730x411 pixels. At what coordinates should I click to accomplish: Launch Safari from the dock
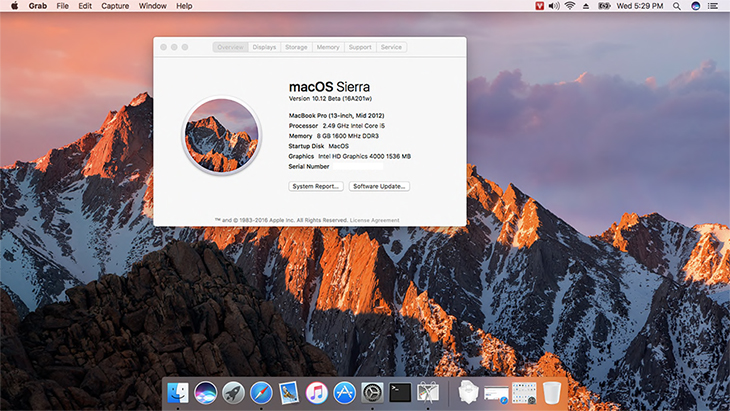pyautogui.click(x=261, y=393)
